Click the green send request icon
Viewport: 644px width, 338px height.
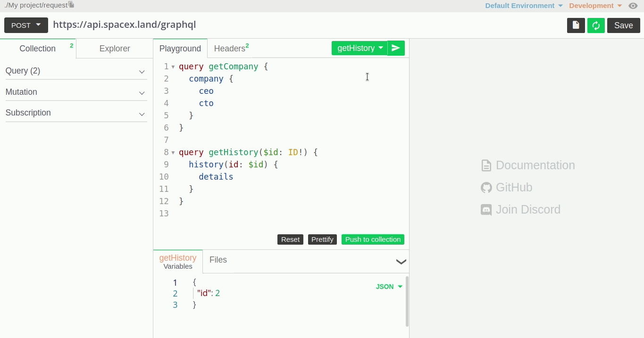[x=396, y=48]
